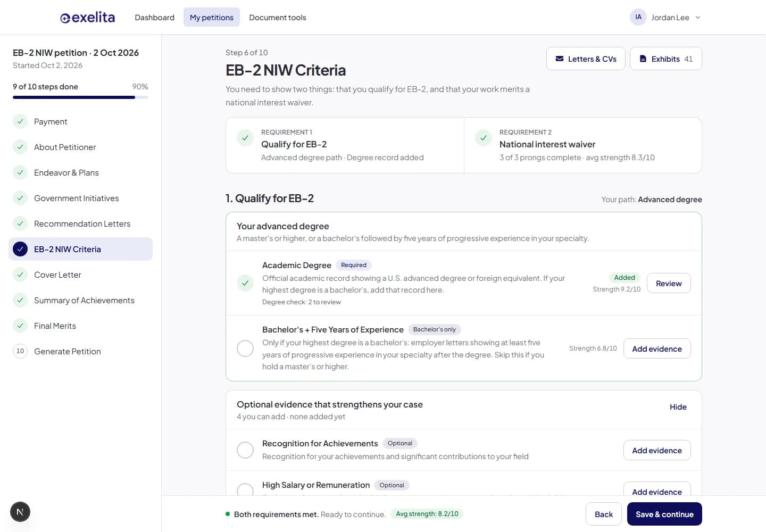Click the exelita logo

coord(87,18)
